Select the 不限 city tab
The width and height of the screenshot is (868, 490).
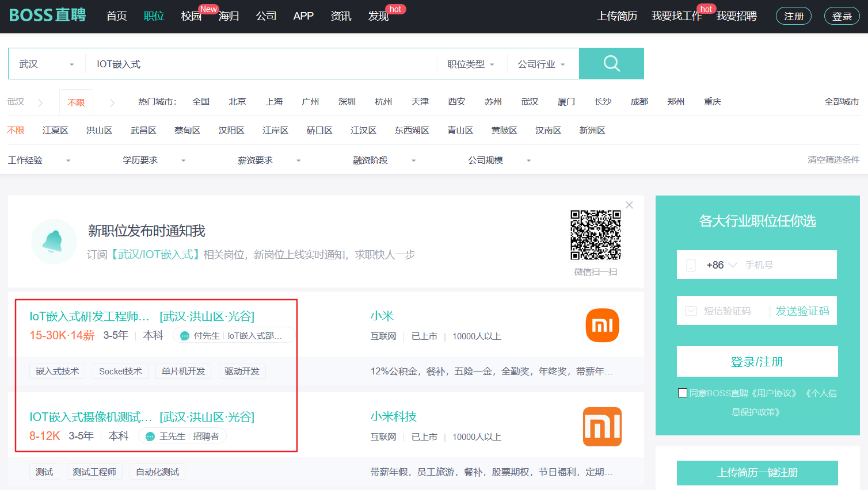[76, 102]
